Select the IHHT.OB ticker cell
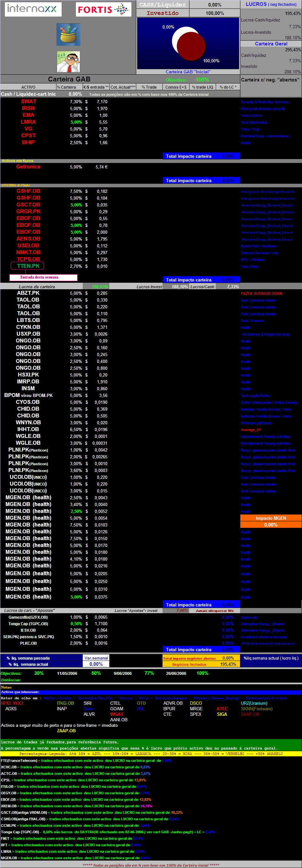The height and width of the screenshot is (868, 302). [x=28, y=429]
